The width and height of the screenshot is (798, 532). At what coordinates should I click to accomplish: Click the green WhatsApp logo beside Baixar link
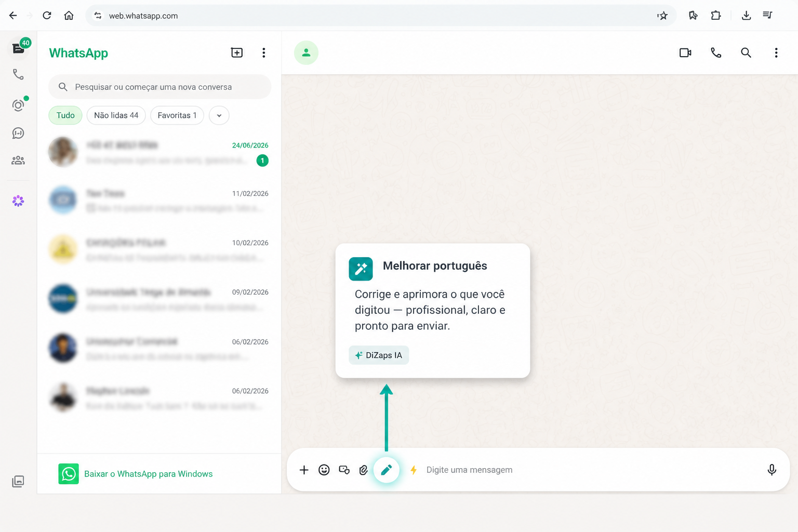tap(69, 474)
